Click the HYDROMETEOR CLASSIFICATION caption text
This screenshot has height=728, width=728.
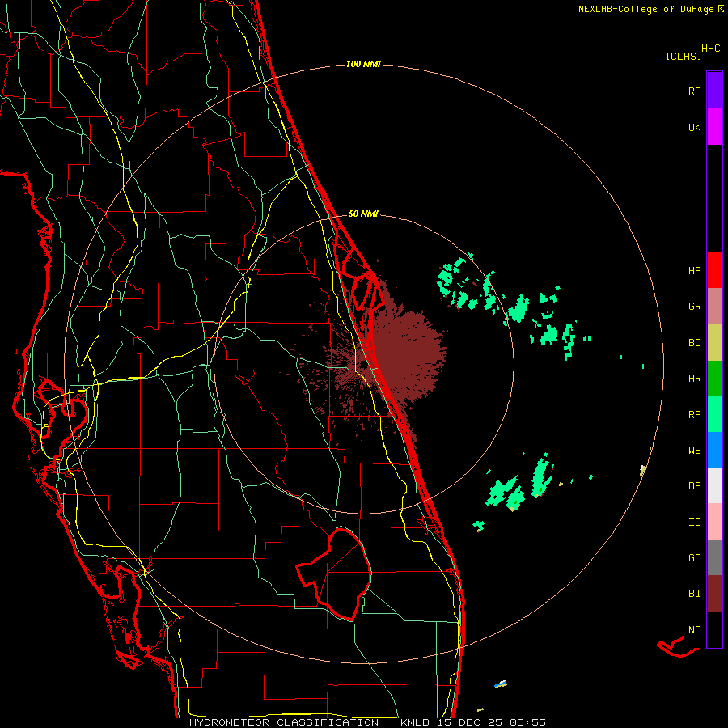284,722
